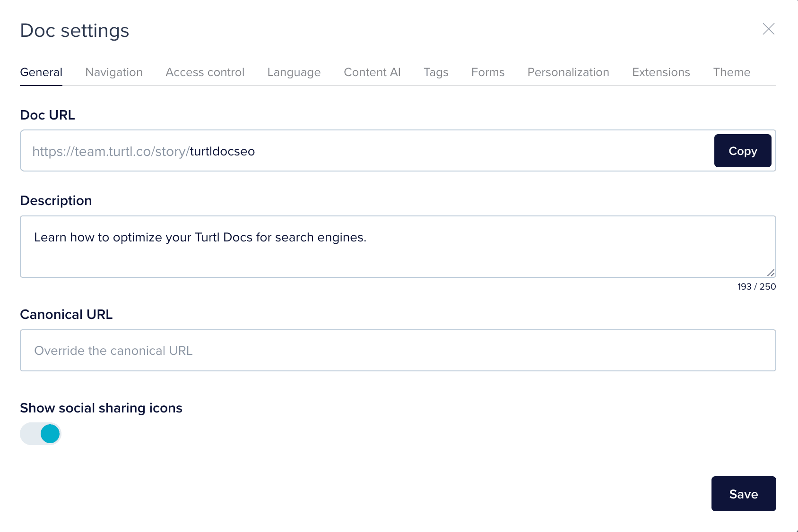This screenshot has width=798, height=532.
Task: Switch to the General tab
Action: 41,72
